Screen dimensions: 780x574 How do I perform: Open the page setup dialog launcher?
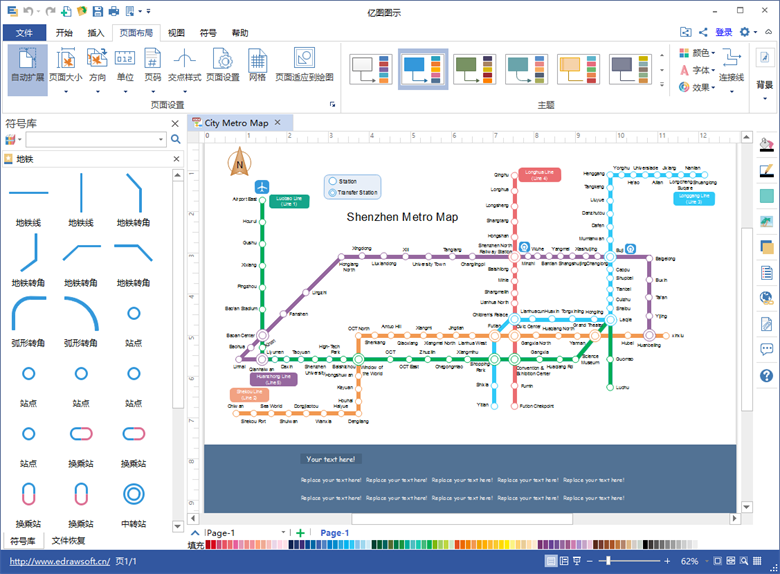pos(332,104)
